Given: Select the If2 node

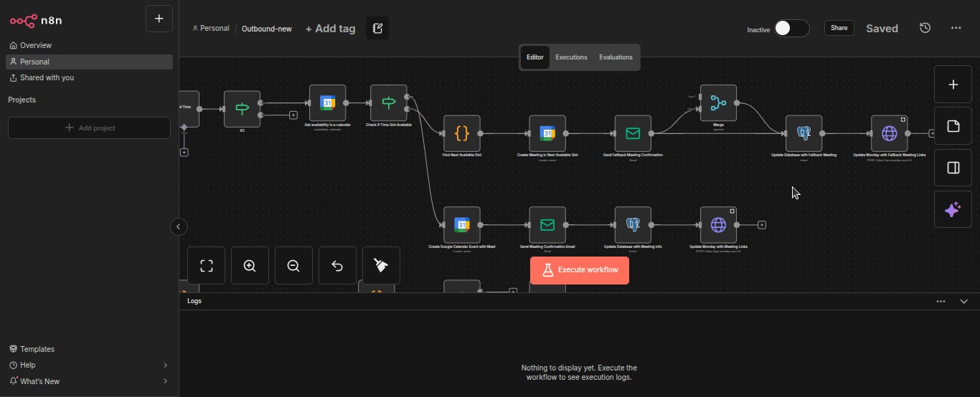Looking at the screenshot, I should pos(242,109).
